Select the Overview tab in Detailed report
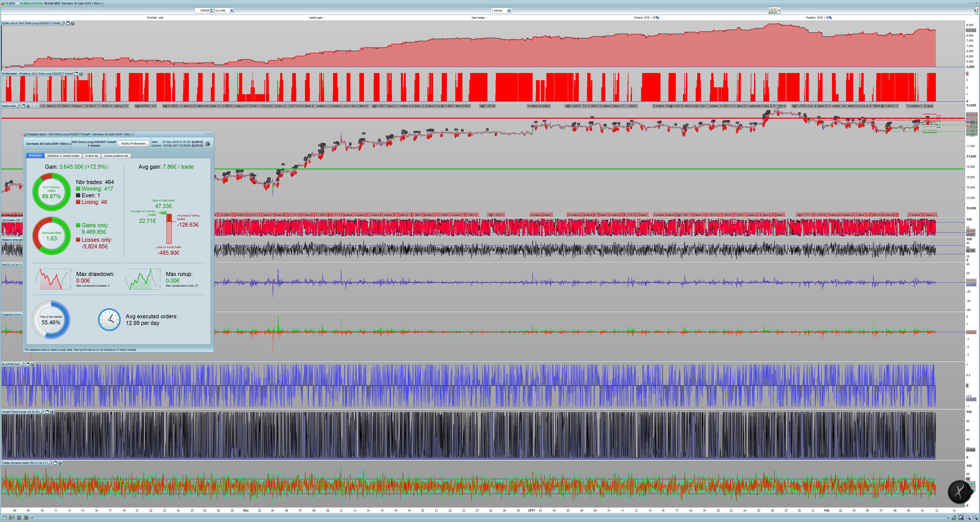This screenshot has width=980, height=522. tap(35, 156)
